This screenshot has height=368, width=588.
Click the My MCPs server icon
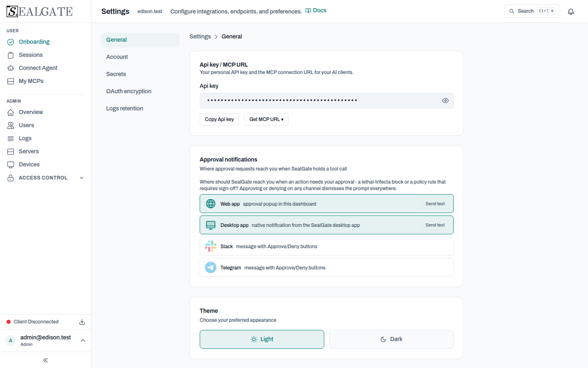pyautogui.click(x=11, y=81)
